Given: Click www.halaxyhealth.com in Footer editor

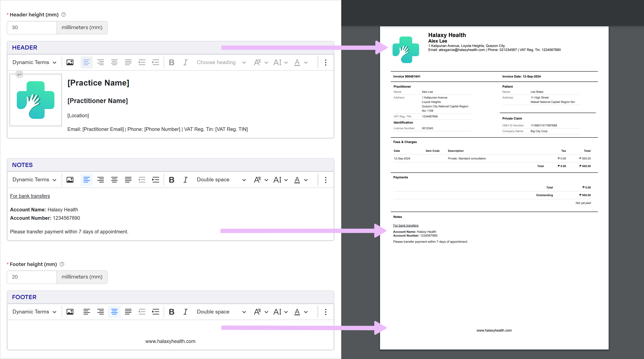Looking at the screenshot, I should 171,341.
